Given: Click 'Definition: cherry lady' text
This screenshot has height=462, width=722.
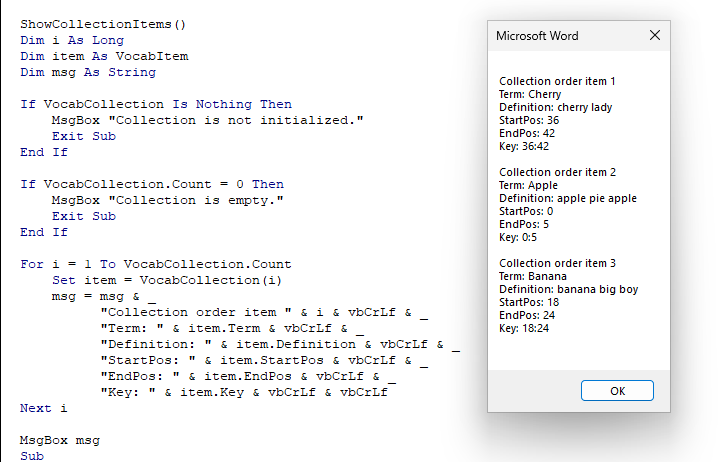Looking at the screenshot, I should [555, 107].
